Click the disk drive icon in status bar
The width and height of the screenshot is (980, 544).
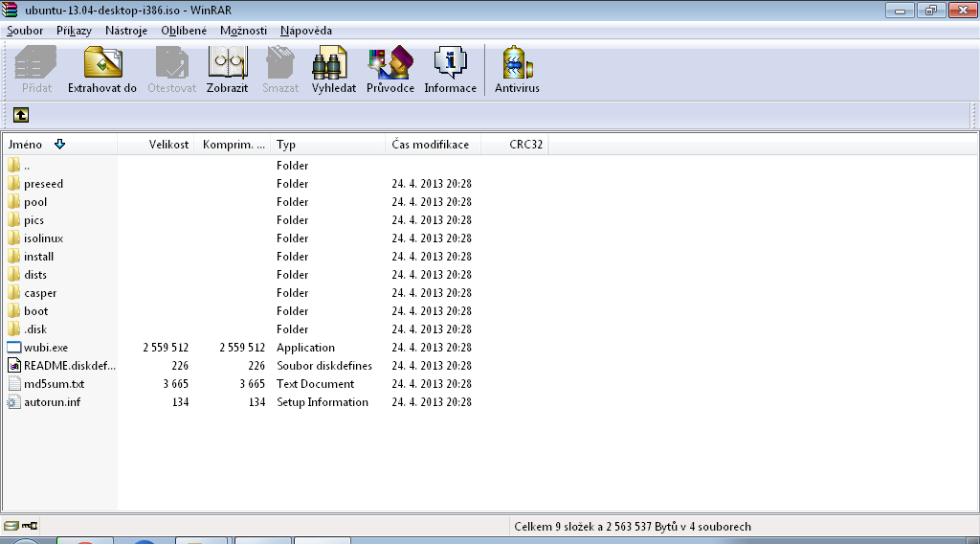coord(11,526)
